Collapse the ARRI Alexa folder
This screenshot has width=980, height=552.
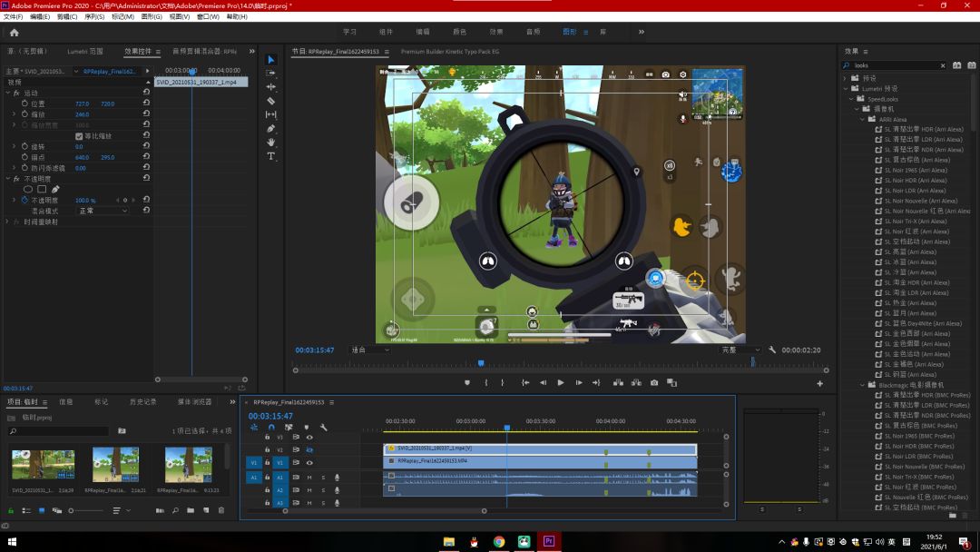pyautogui.click(x=863, y=120)
